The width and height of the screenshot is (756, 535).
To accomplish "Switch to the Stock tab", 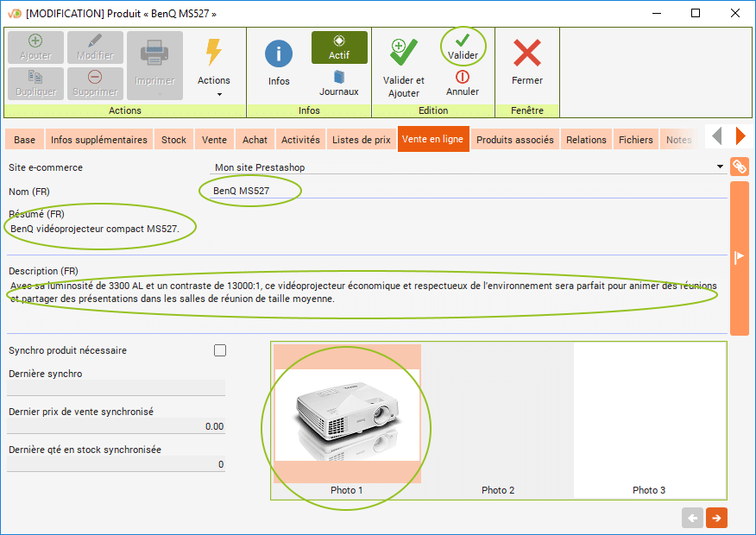I will tap(173, 140).
